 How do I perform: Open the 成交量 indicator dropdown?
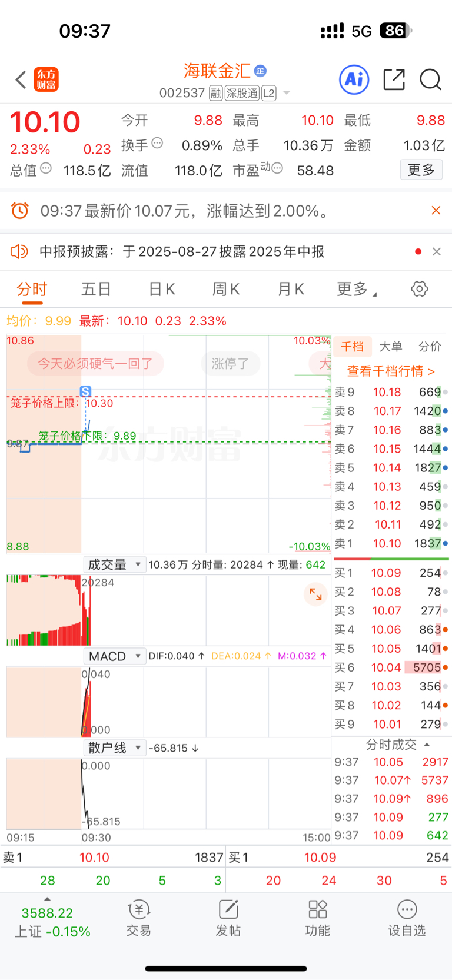click(114, 565)
